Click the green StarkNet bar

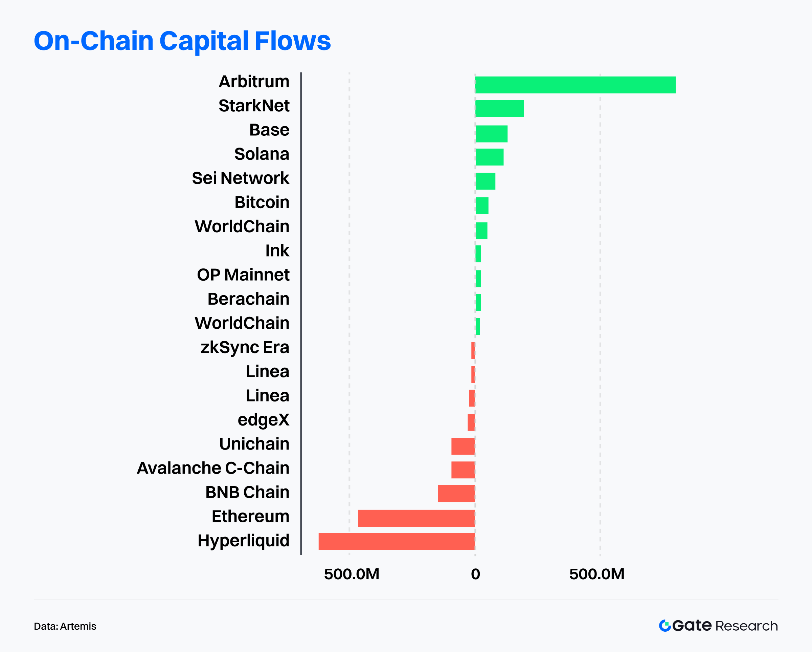point(499,109)
